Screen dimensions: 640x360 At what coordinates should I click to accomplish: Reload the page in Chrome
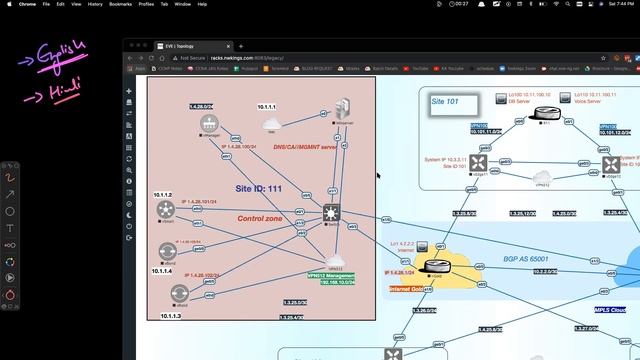151,58
